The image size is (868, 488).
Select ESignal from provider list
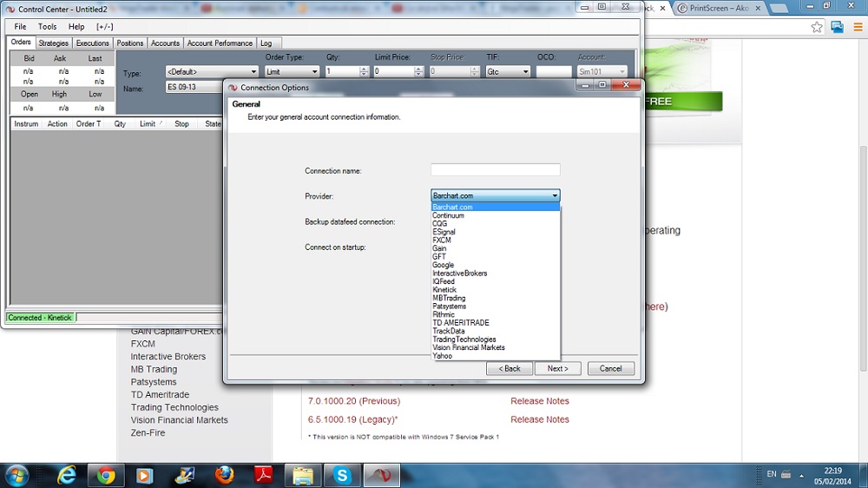point(496,232)
